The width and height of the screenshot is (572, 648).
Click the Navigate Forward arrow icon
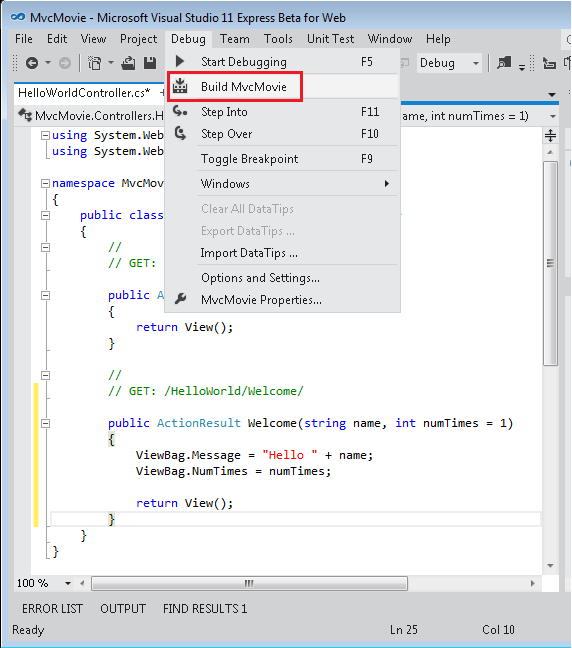pyautogui.click(x=64, y=63)
